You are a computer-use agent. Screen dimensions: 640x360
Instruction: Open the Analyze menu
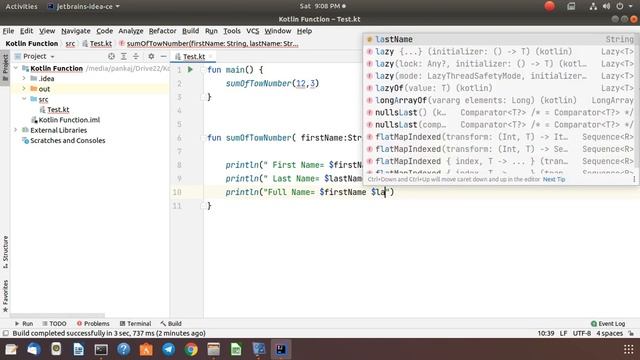131,31
